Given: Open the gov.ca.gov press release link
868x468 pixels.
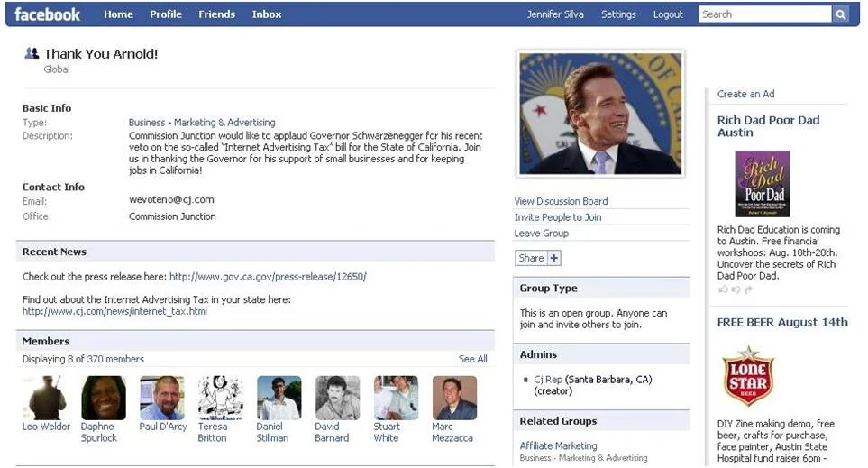Looking at the screenshot, I should pos(268,276).
